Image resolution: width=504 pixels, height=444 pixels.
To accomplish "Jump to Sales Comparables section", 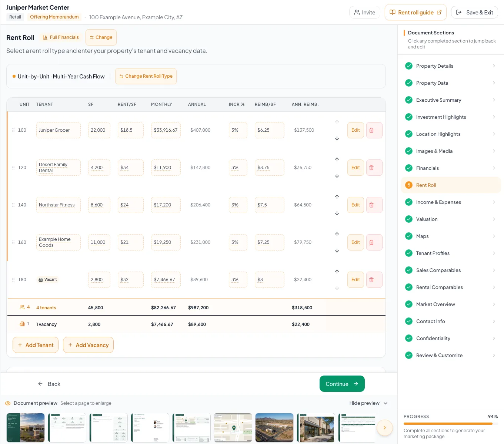I will pyautogui.click(x=451, y=270).
